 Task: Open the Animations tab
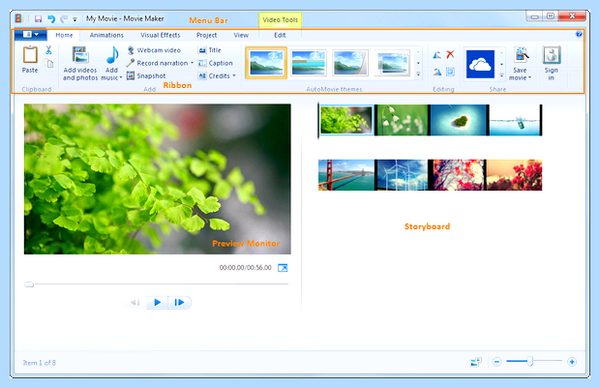click(x=106, y=35)
